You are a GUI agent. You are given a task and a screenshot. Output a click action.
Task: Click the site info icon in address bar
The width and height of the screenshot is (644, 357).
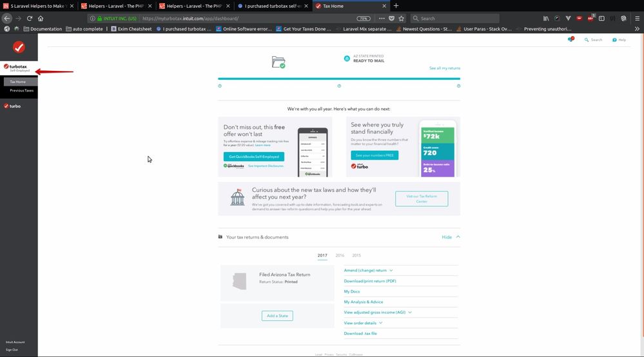(92, 19)
